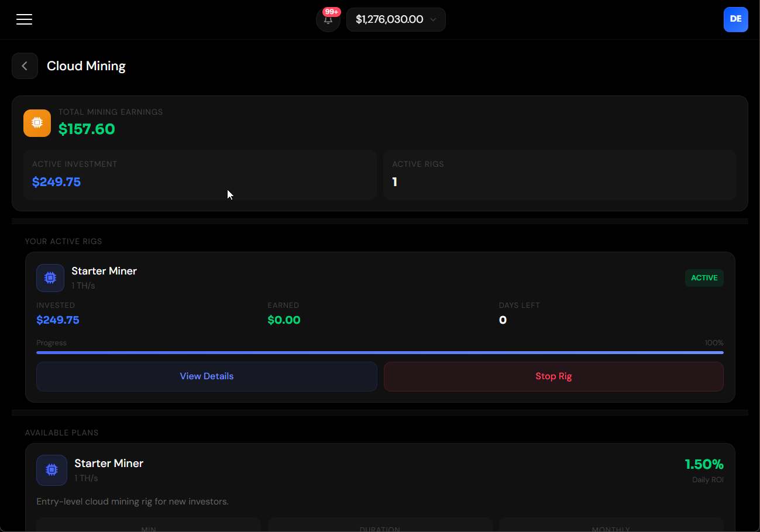Click the Days Left value 0

tap(503, 320)
